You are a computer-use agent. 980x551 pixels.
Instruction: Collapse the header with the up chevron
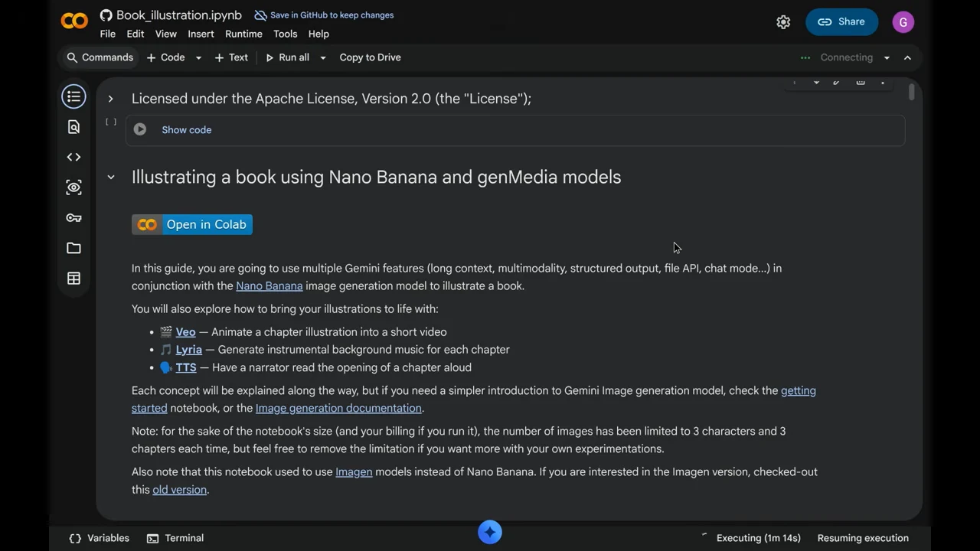(907, 57)
